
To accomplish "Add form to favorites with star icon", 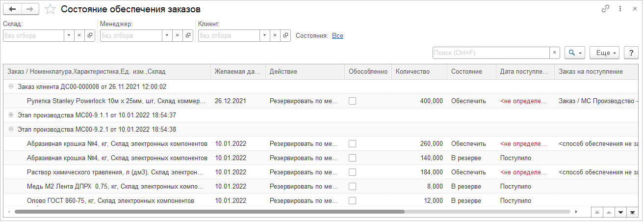I will tap(50, 9).
